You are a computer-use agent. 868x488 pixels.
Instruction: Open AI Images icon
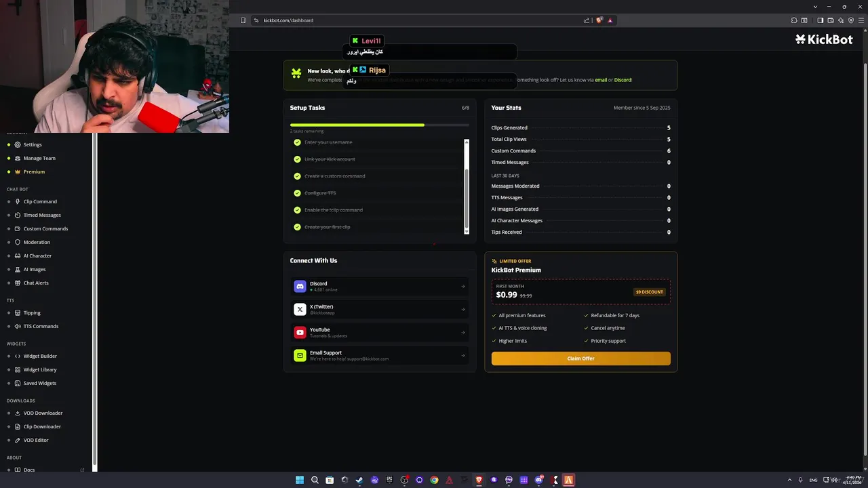pyautogui.click(x=18, y=269)
